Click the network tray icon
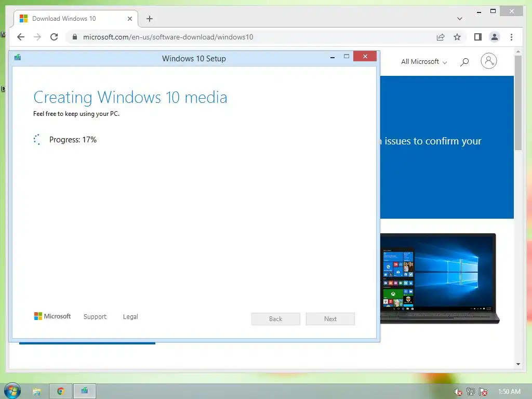Viewport: 532px width, 399px height. 470,392
